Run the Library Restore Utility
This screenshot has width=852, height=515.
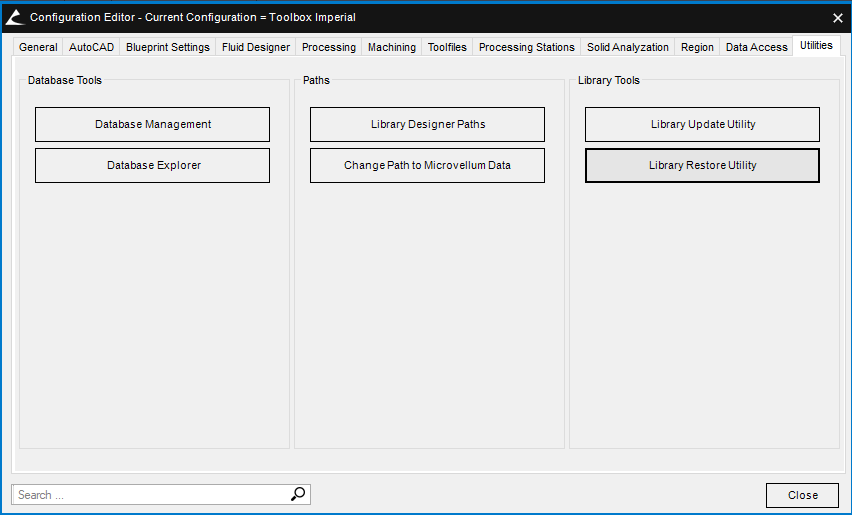[702, 165]
